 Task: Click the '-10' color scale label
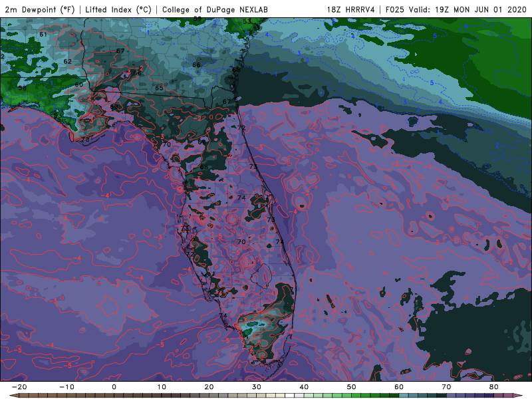[66, 387]
